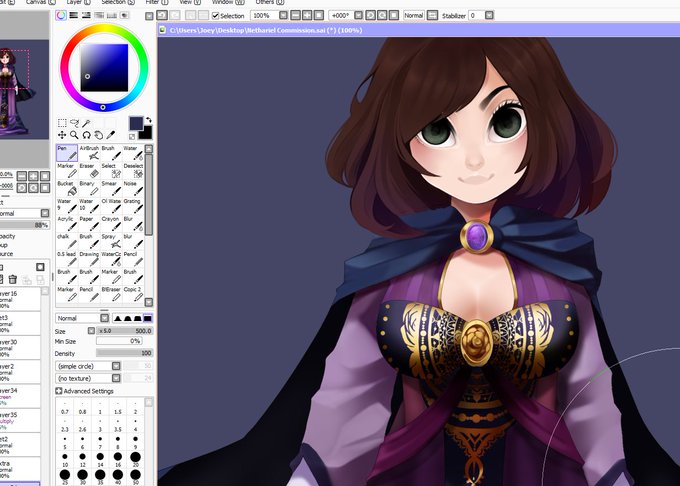Image resolution: width=680 pixels, height=486 pixels.
Task: Click the tool tray scrollbar down arrow
Action: [x=149, y=302]
